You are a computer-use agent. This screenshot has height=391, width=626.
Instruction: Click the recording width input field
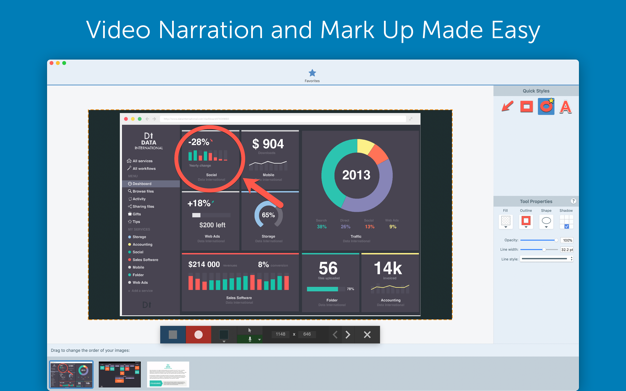point(280,334)
